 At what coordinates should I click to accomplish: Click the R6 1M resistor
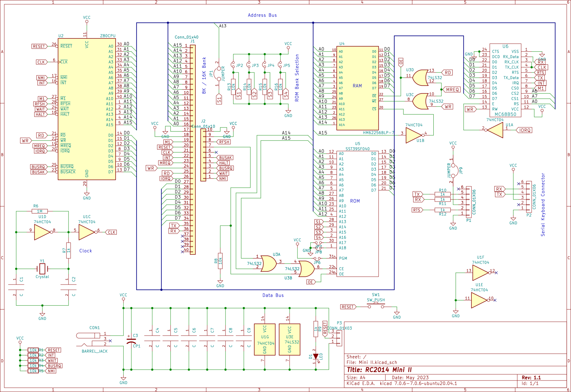(x=40, y=211)
